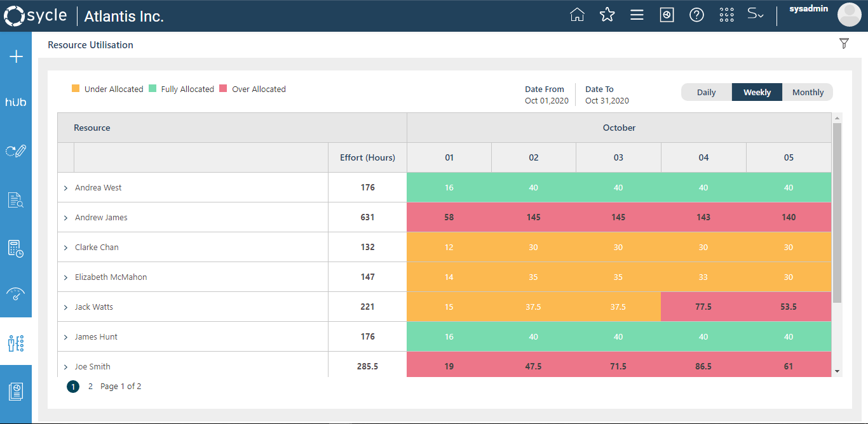The image size is (868, 424).
Task: Open the Home icon in top bar
Action: [x=577, y=15]
